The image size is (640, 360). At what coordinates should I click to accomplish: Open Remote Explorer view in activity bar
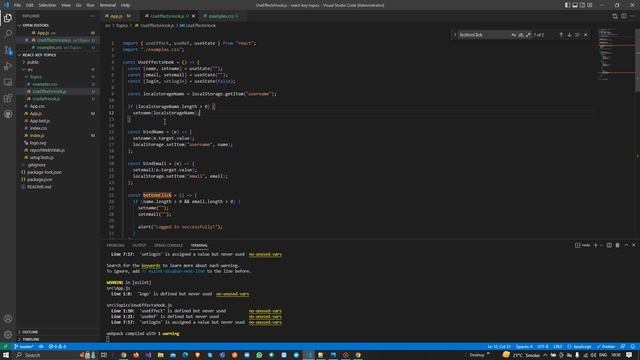(8, 82)
